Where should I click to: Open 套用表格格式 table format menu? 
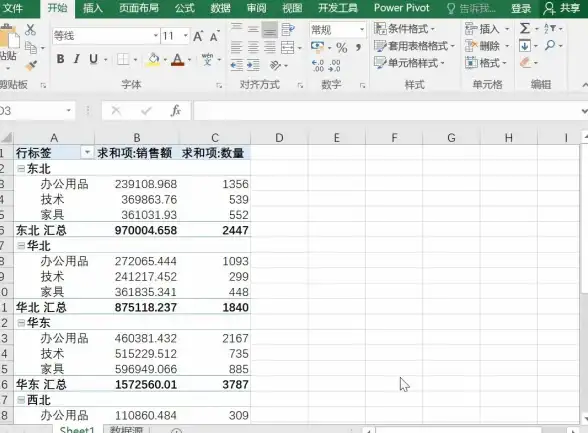414,46
